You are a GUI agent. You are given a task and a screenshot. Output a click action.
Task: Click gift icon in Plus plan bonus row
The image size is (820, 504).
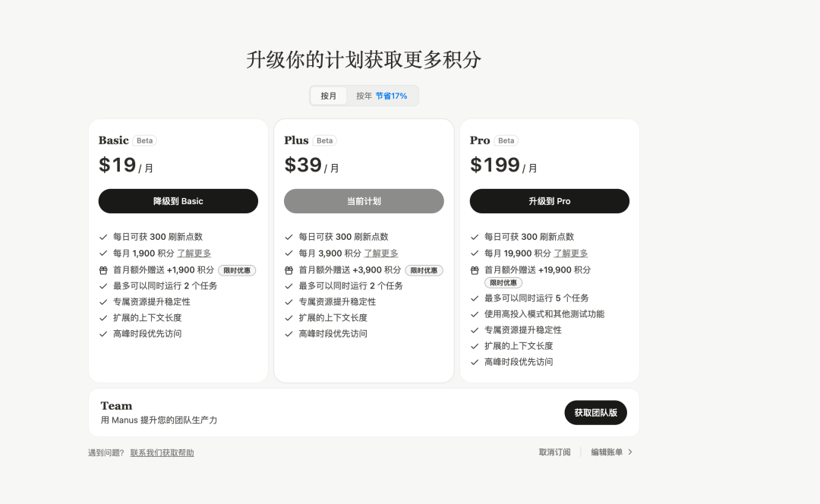[x=289, y=270]
